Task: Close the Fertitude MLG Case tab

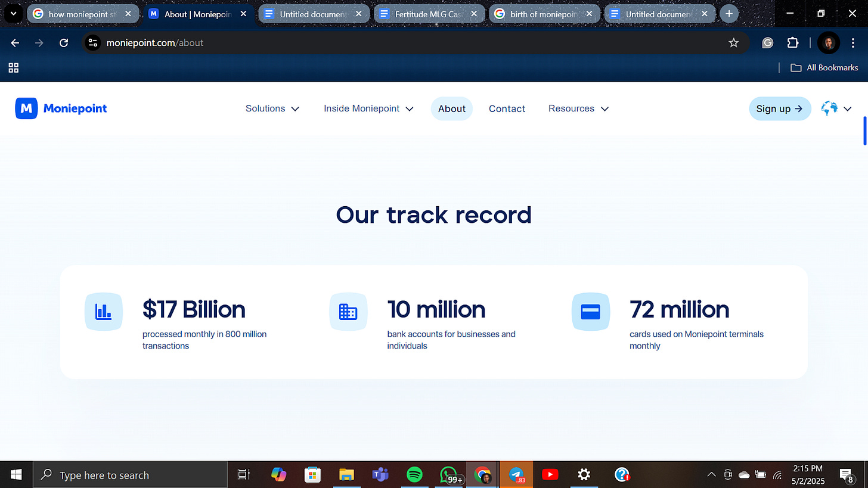Action: 474,14
